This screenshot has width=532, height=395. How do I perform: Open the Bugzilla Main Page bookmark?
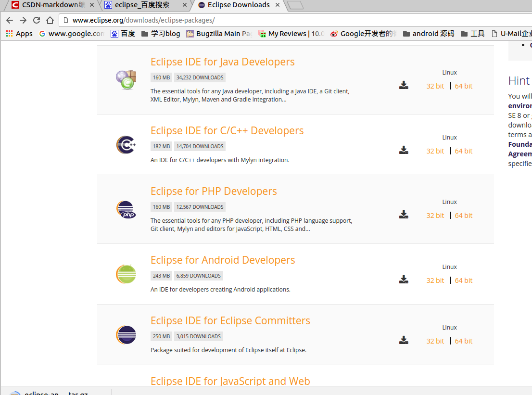[x=219, y=34]
